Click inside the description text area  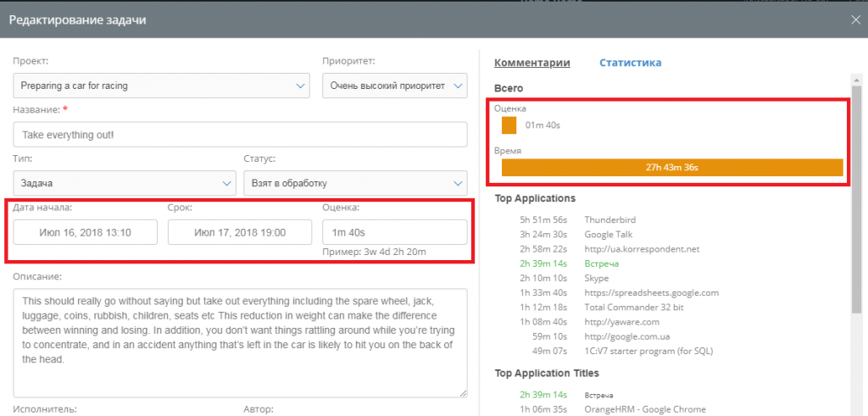click(240, 342)
